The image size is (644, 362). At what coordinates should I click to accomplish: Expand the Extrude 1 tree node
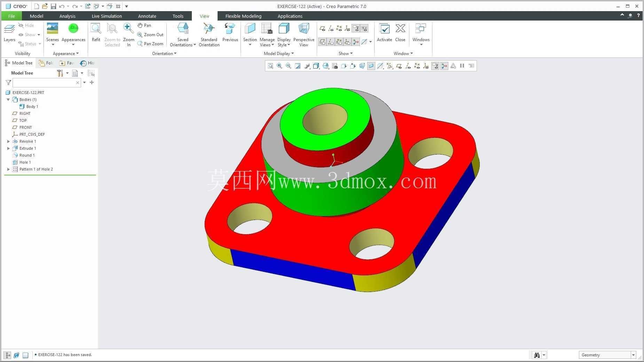8,148
